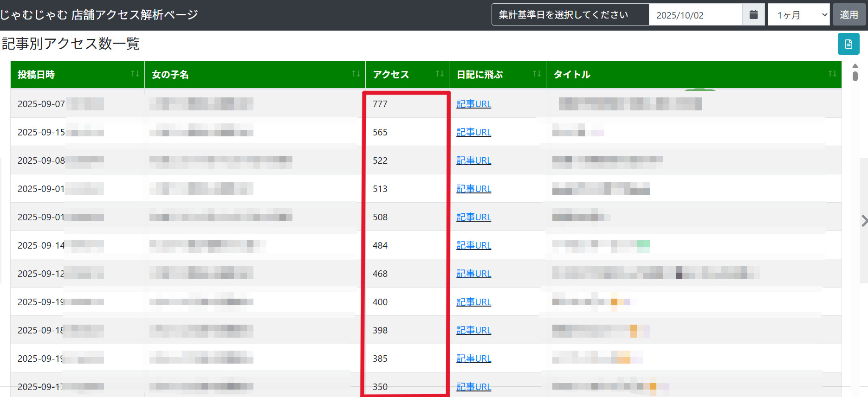
Task: Open the calendar date picker icon
Action: [x=753, y=15]
